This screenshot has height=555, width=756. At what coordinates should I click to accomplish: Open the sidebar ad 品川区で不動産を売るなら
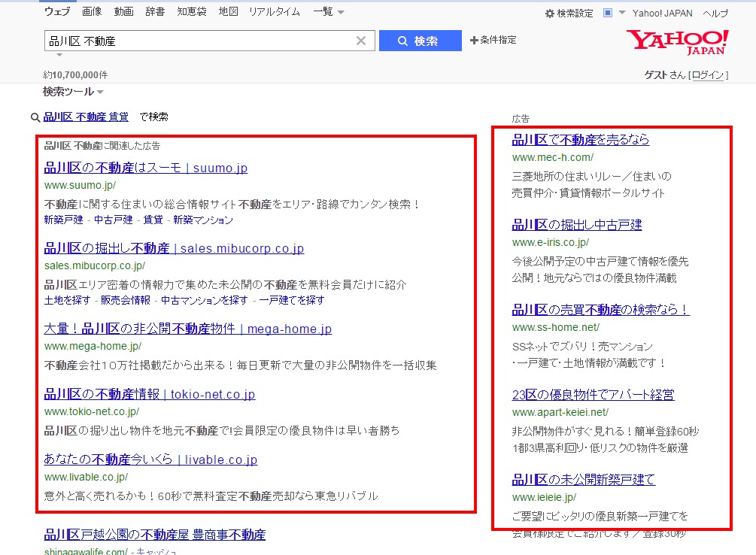(x=581, y=140)
